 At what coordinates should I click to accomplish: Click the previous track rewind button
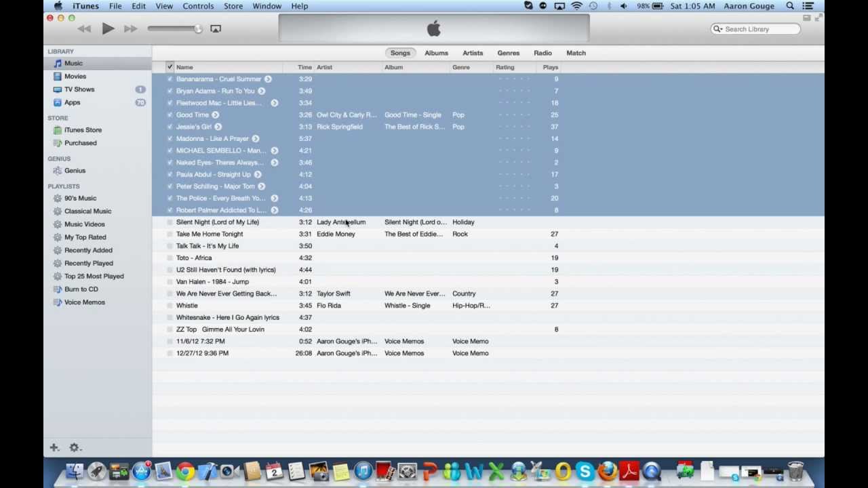point(84,28)
